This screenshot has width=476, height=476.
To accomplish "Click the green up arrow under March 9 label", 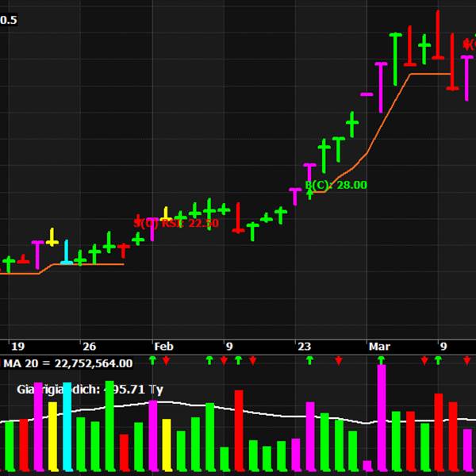I will (x=438, y=360).
